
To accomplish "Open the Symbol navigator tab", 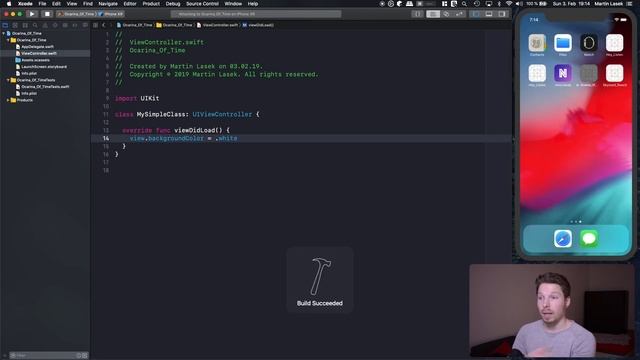I will (x=25, y=25).
